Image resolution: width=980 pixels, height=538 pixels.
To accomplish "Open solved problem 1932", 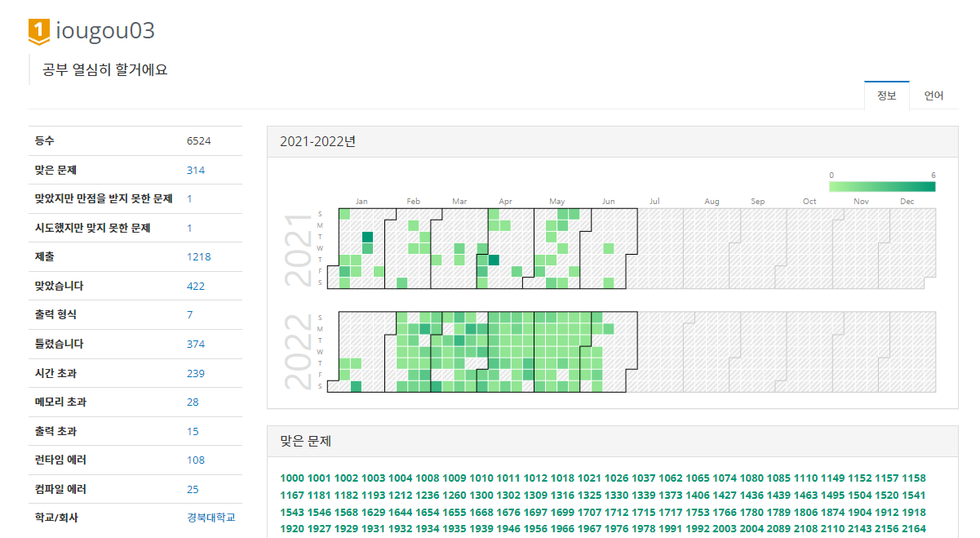I will (401, 530).
